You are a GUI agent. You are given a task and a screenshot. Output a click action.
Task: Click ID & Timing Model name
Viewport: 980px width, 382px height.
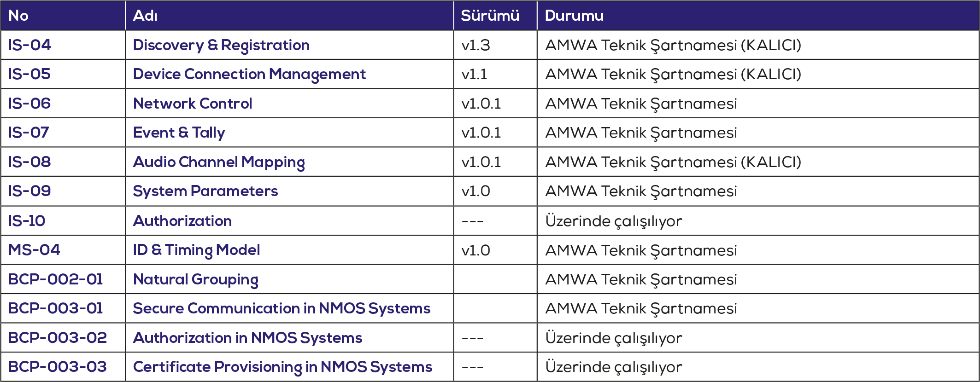click(x=196, y=250)
